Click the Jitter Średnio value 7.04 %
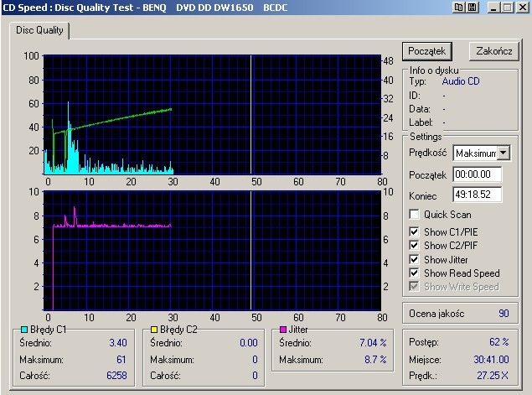The image size is (532, 395). pos(373,343)
